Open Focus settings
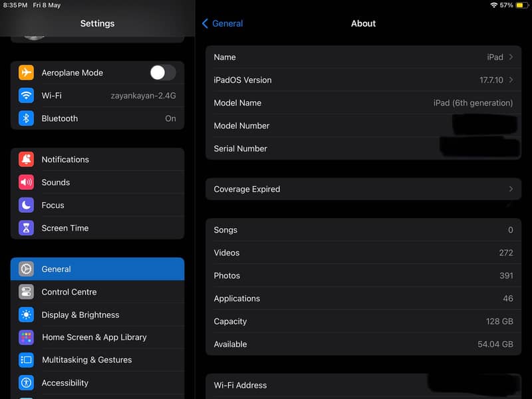 point(97,205)
